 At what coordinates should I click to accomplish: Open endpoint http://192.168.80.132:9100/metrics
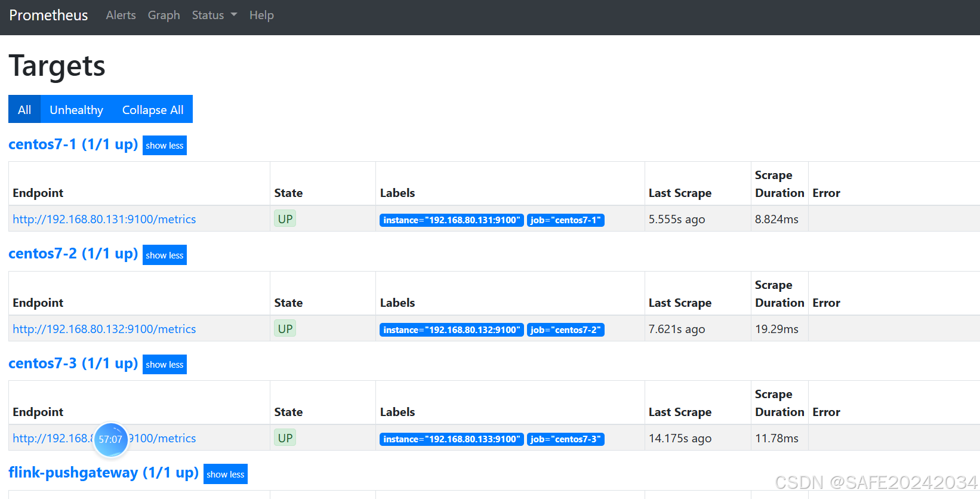point(104,329)
